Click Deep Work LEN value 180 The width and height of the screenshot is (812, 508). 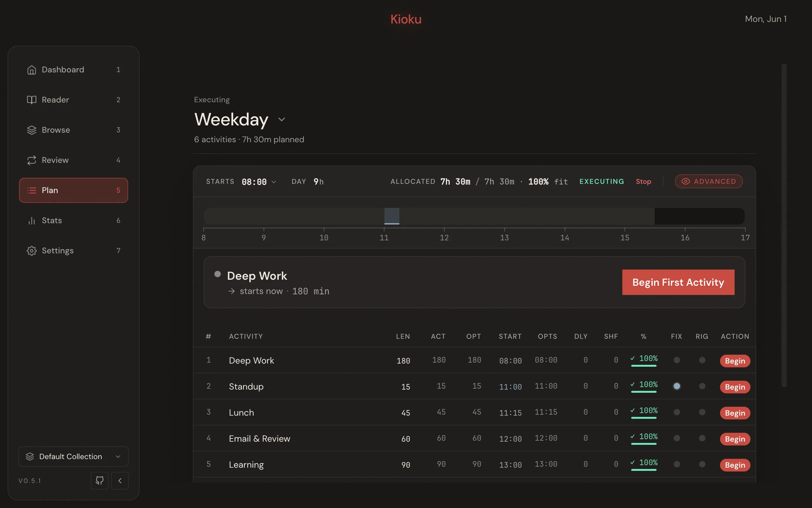click(403, 361)
